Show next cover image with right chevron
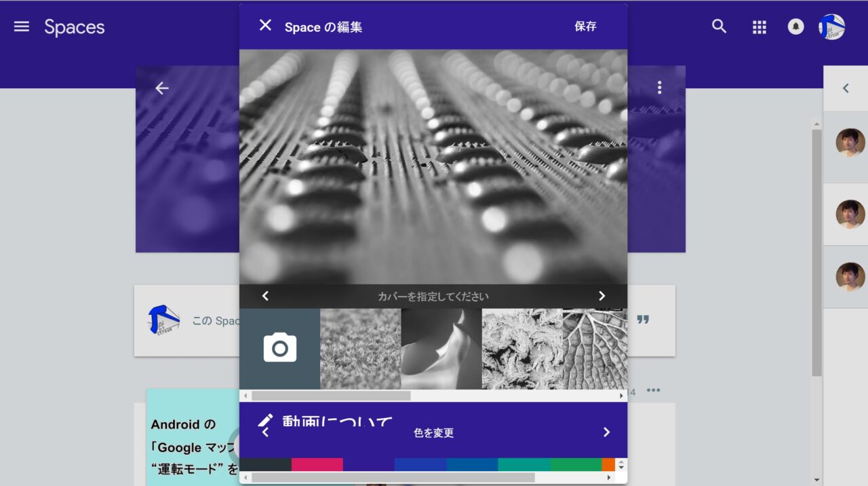868x486 pixels. [601, 296]
